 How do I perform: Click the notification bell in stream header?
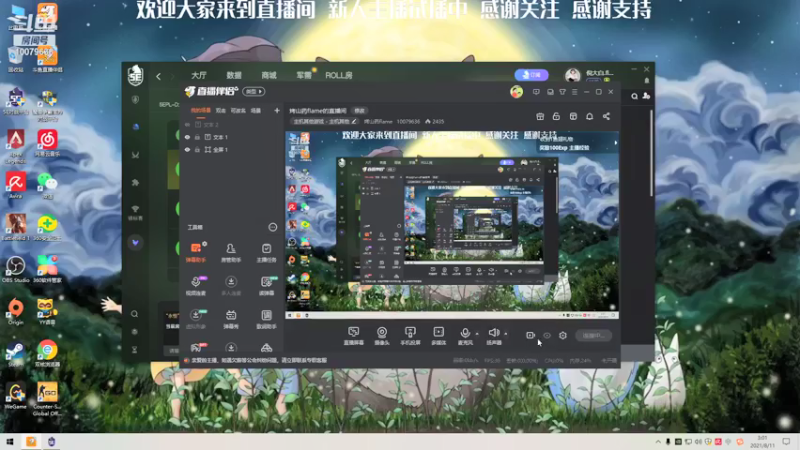(x=589, y=116)
